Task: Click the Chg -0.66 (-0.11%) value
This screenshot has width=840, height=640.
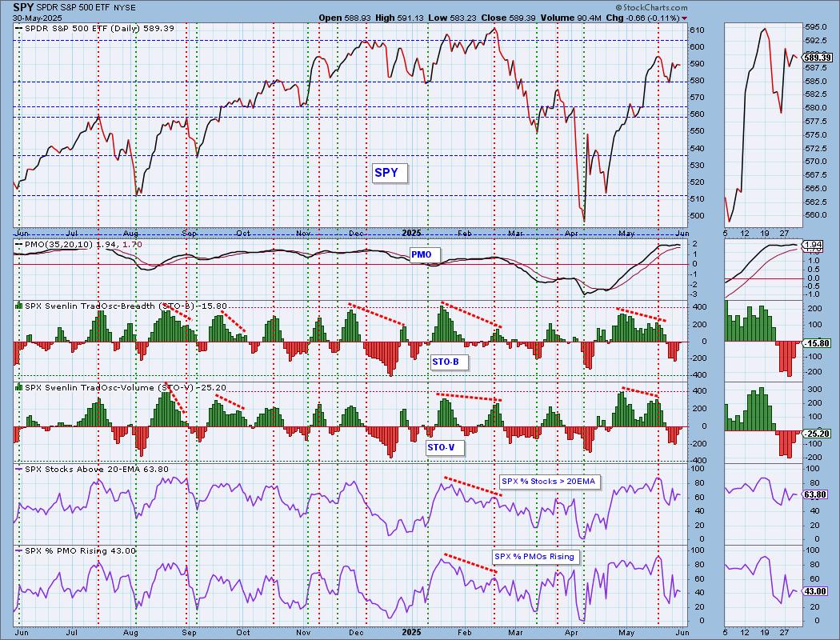Action: (x=642, y=18)
